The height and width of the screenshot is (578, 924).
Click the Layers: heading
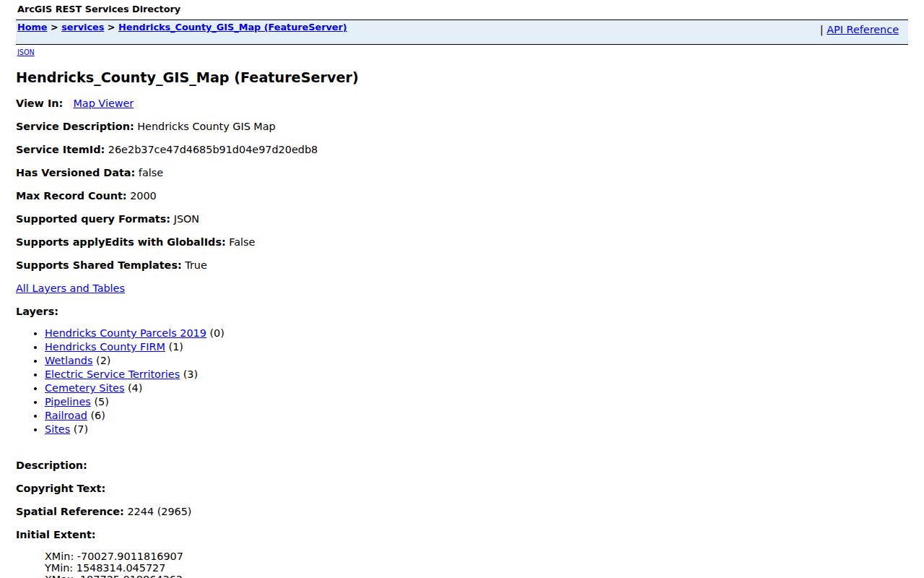[x=37, y=311]
